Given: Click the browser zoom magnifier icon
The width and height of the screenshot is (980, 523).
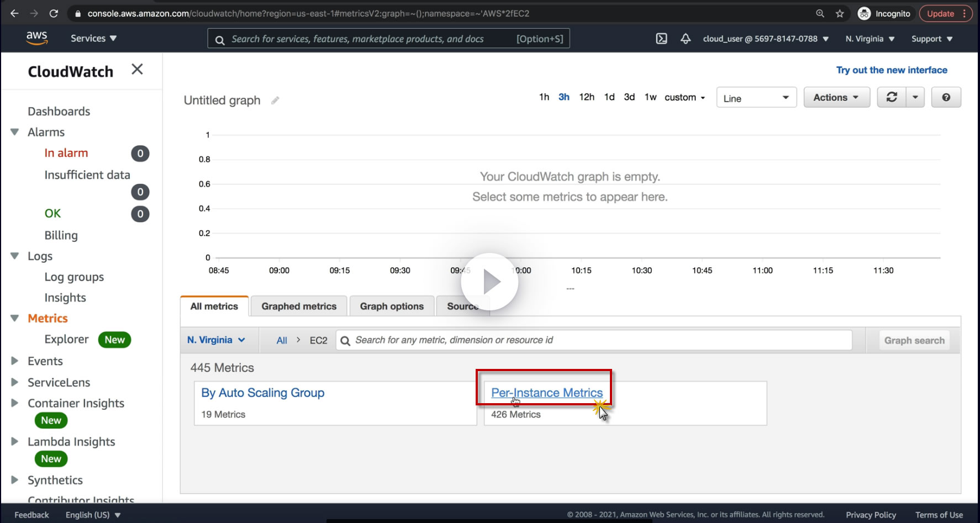Looking at the screenshot, I should (x=820, y=13).
